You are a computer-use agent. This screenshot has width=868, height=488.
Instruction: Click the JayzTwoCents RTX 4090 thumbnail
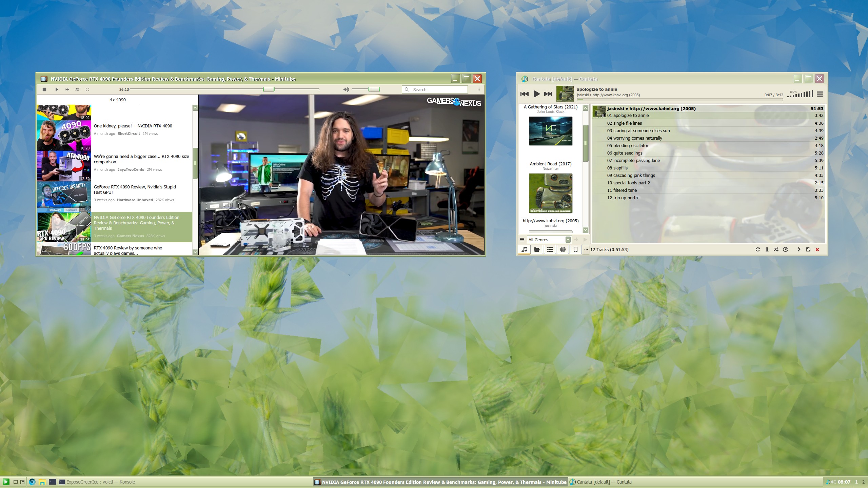click(64, 166)
